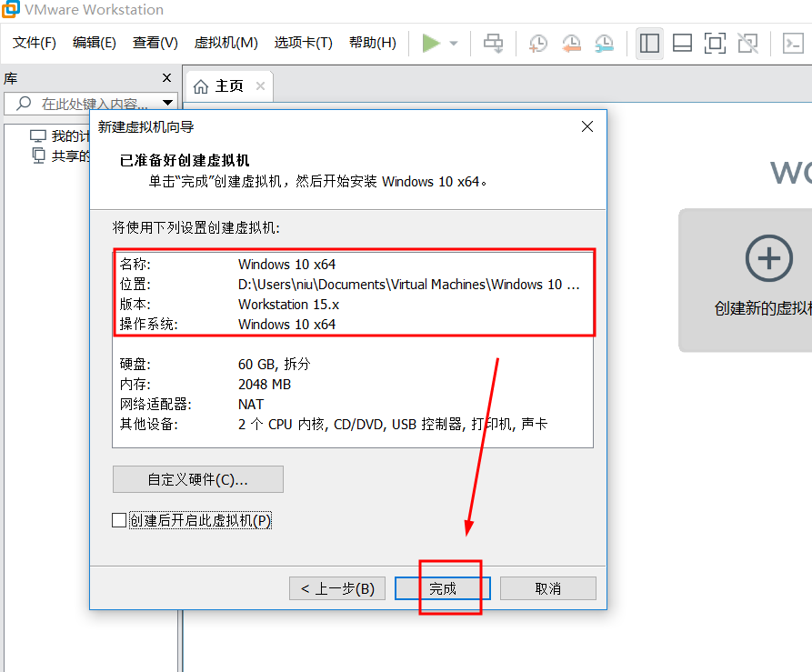Open the 文件(F) menu
Viewport: 812px width, 672px height.
tap(35, 43)
